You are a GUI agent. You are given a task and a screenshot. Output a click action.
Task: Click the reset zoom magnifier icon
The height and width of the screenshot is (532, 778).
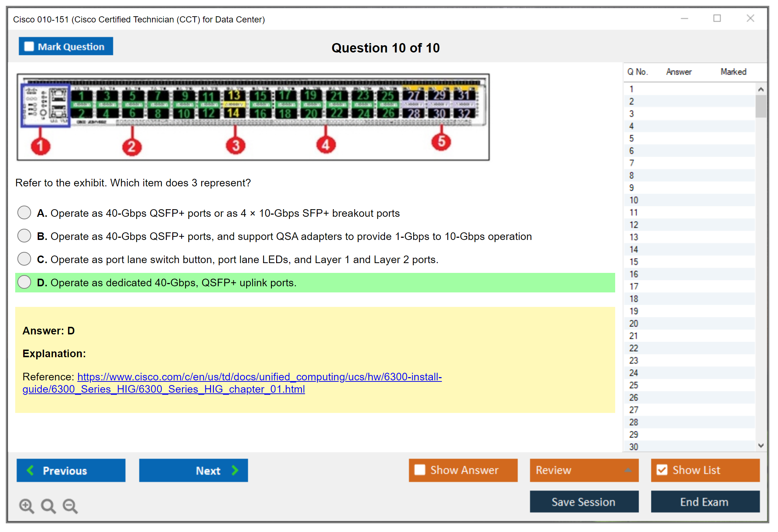click(x=48, y=506)
